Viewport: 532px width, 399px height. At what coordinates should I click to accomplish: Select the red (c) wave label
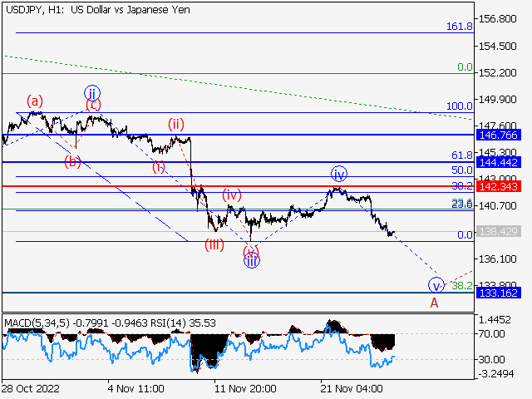click(93, 105)
